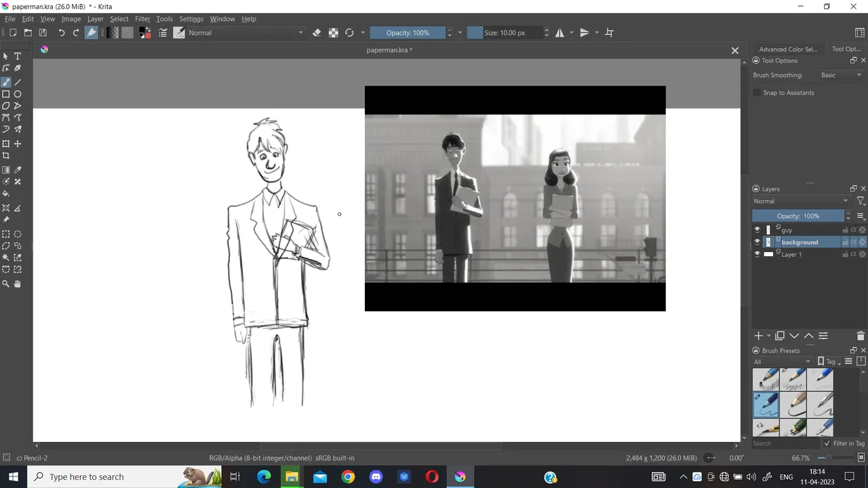This screenshot has width=868, height=488.
Task: Toggle vertical mirror tool
Action: click(584, 33)
